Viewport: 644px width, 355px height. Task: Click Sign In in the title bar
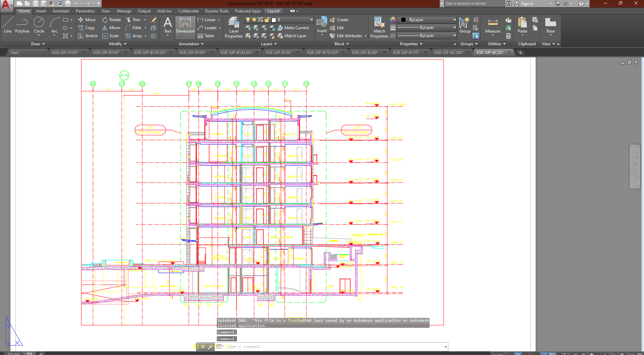[527, 3]
